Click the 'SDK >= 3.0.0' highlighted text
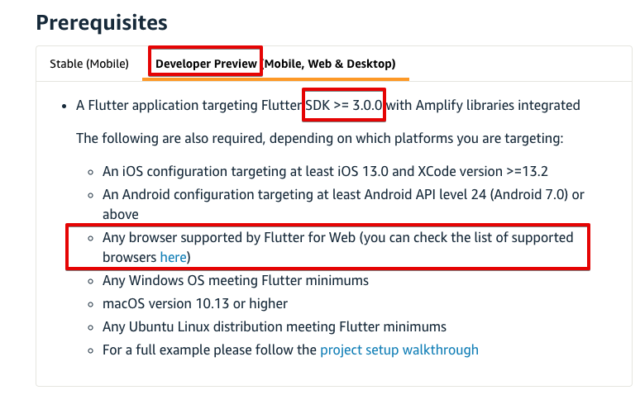 click(x=344, y=105)
